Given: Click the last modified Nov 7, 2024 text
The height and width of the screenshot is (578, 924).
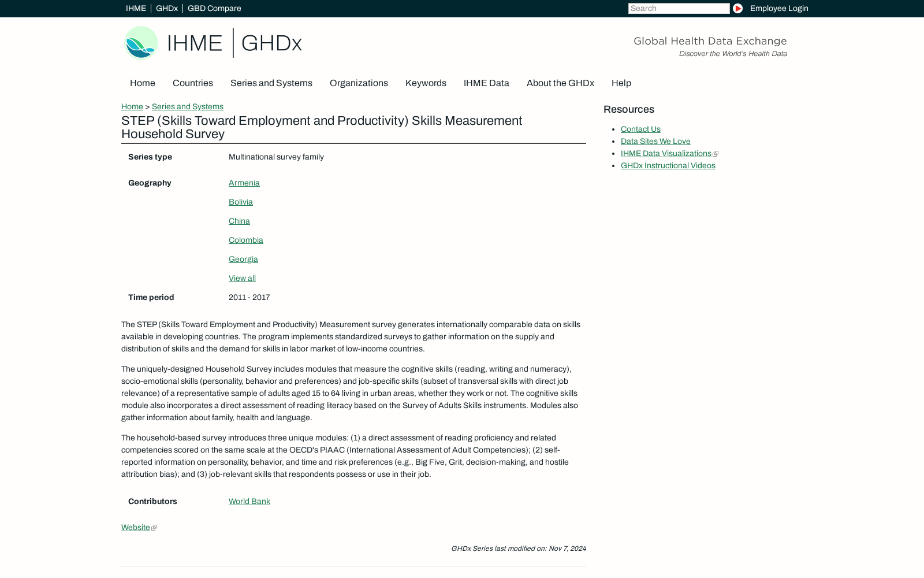Looking at the screenshot, I should 519,549.
